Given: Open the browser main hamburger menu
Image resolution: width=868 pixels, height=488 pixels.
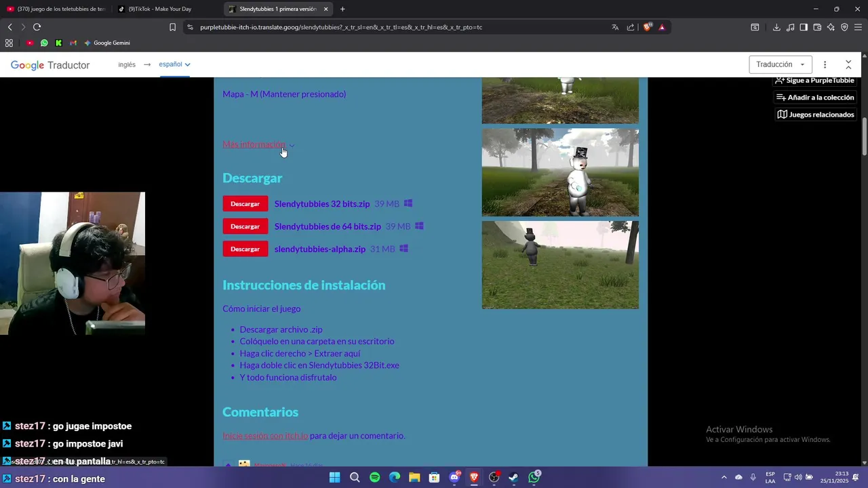Looking at the screenshot, I should (858, 27).
